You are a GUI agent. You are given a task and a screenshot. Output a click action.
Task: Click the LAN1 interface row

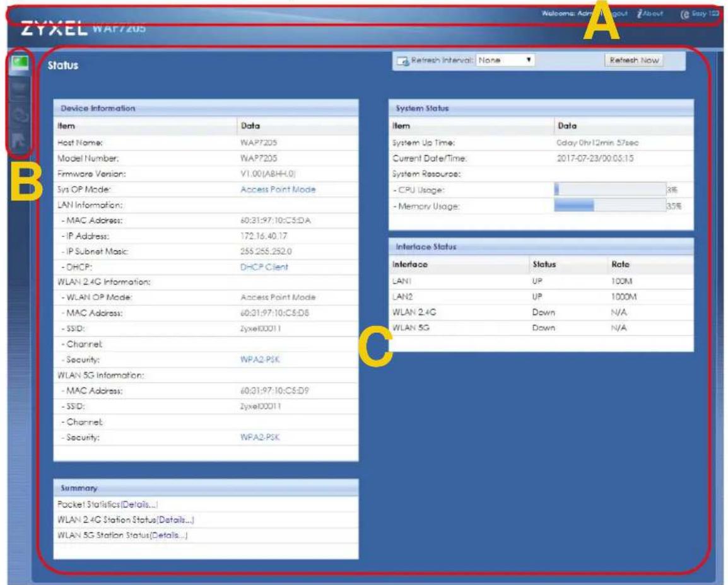click(x=541, y=281)
